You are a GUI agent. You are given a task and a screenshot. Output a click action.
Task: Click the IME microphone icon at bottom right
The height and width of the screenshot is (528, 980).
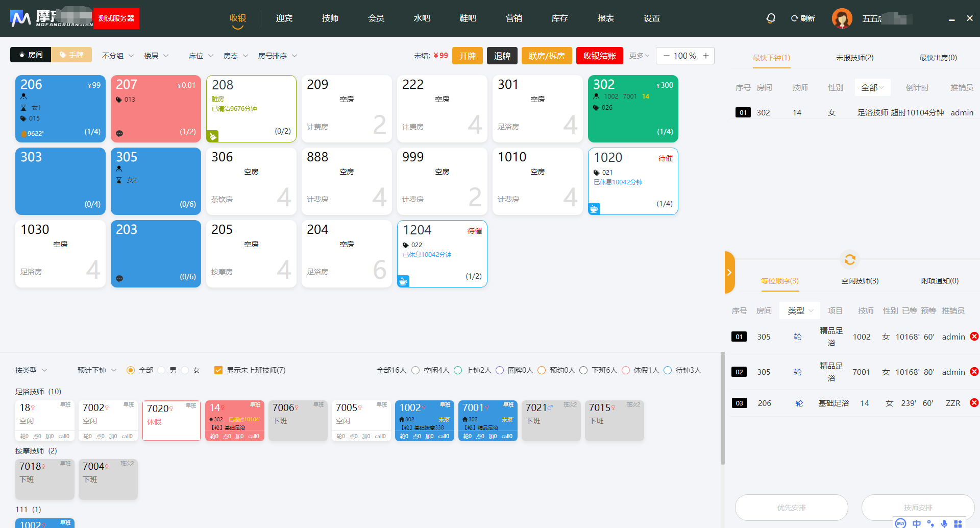point(944,523)
